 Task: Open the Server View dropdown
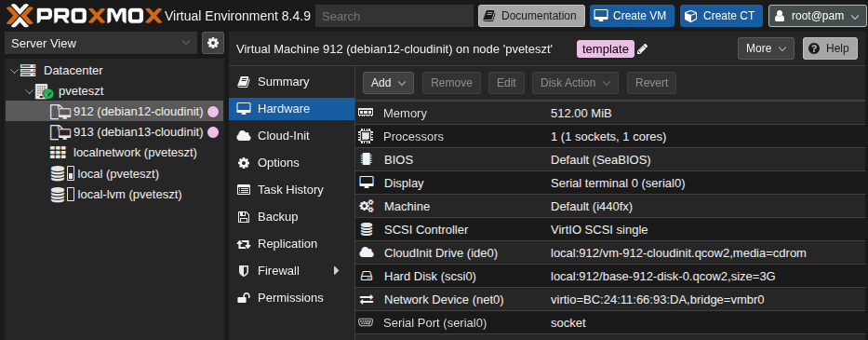(x=100, y=43)
